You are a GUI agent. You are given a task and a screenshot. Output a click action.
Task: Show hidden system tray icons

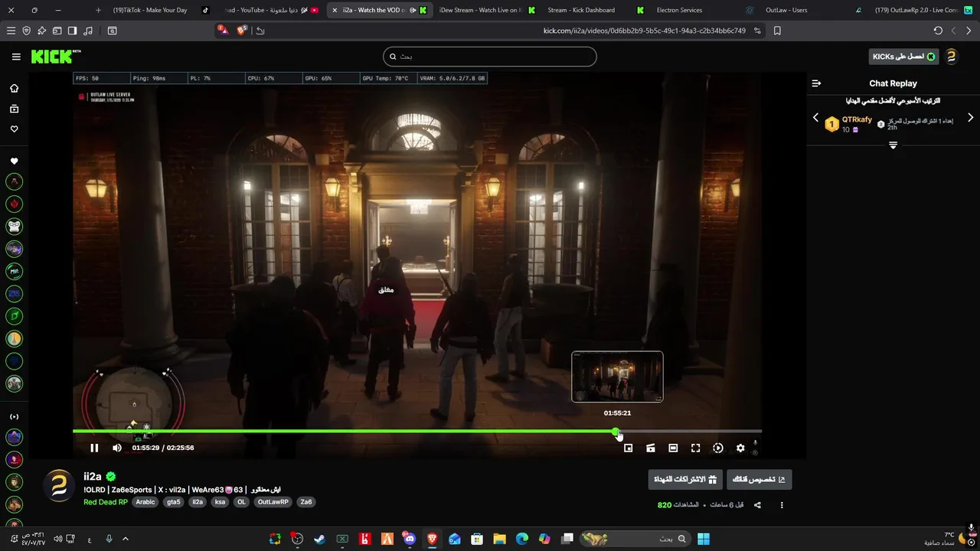click(126, 540)
